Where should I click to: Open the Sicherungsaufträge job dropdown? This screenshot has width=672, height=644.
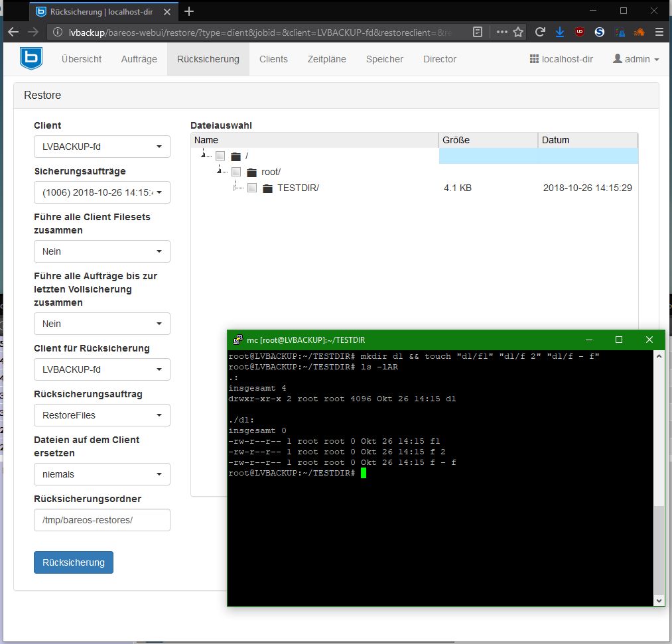pos(101,192)
